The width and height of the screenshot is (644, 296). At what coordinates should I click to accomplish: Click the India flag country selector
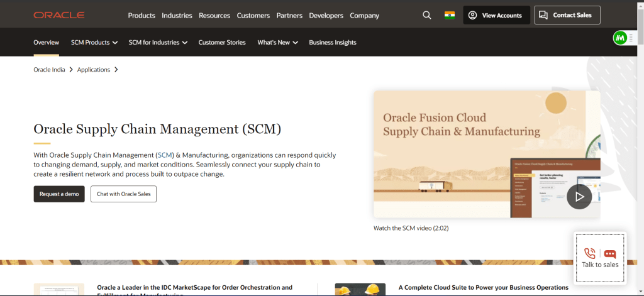(x=449, y=15)
